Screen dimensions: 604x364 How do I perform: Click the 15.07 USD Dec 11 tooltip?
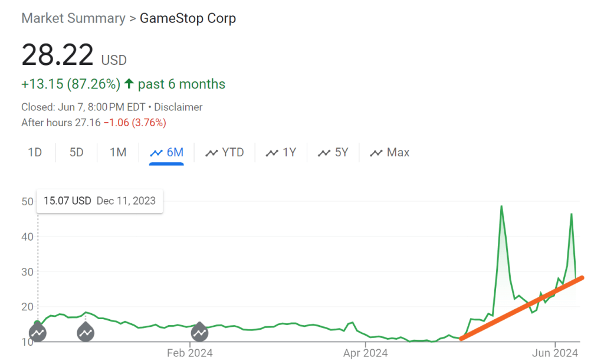click(x=100, y=201)
